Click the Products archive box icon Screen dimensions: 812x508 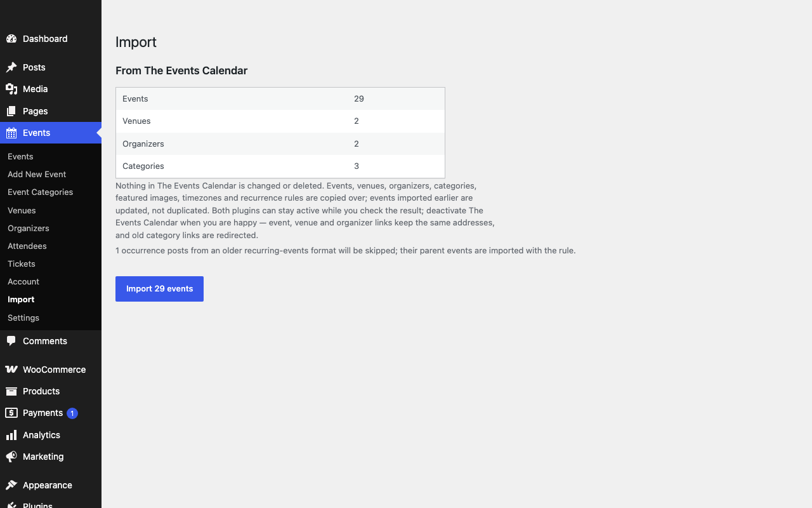[x=11, y=391]
